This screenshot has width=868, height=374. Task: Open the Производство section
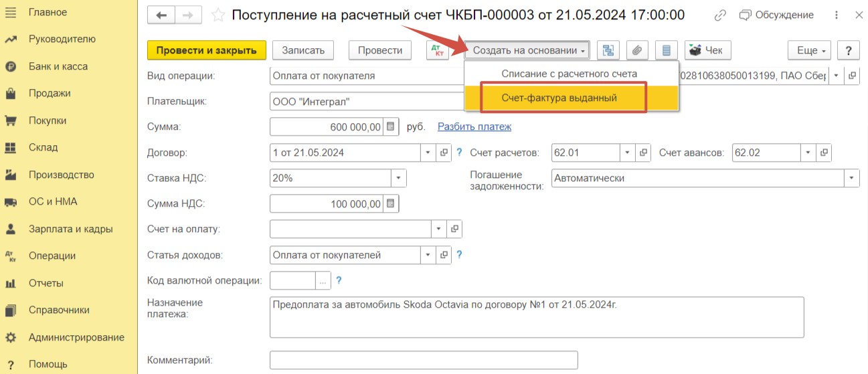(x=61, y=175)
